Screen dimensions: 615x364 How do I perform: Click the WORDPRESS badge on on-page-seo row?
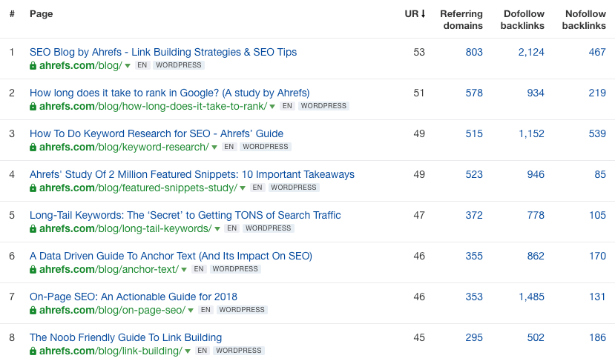[x=242, y=310]
